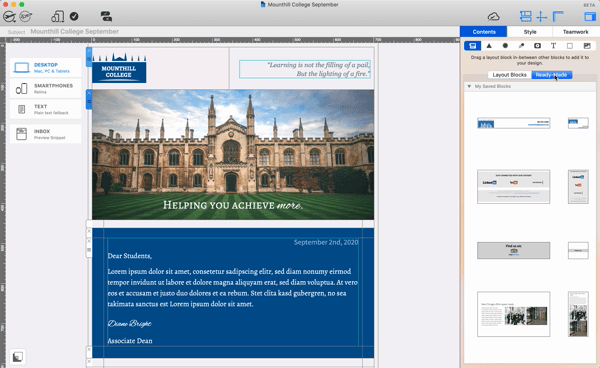Click the send email airplane icon

click(9, 16)
